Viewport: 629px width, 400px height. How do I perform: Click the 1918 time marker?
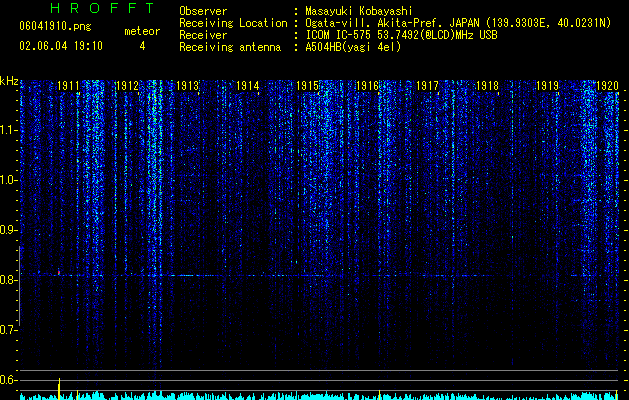(x=487, y=86)
